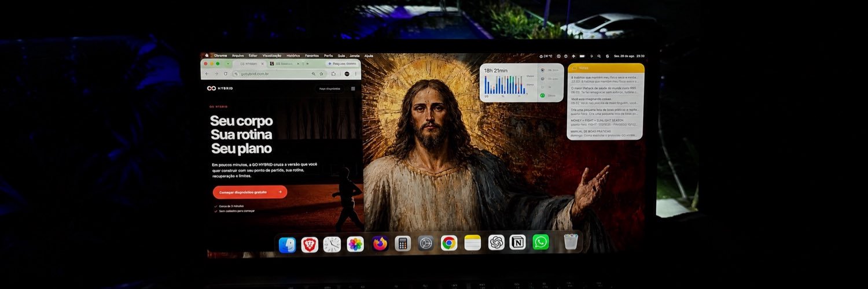Close the first GO HYBRID tab

point(262,64)
